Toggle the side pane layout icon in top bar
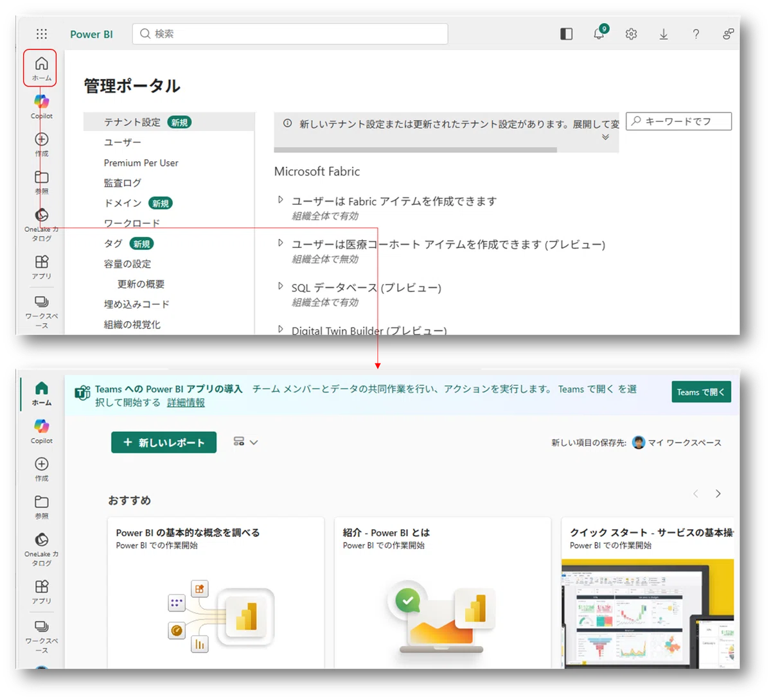This screenshot has height=700, width=771. pyautogui.click(x=566, y=34)
